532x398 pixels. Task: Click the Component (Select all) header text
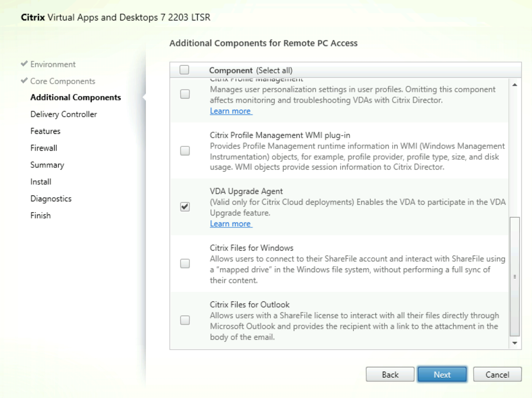tap(251, 70)
